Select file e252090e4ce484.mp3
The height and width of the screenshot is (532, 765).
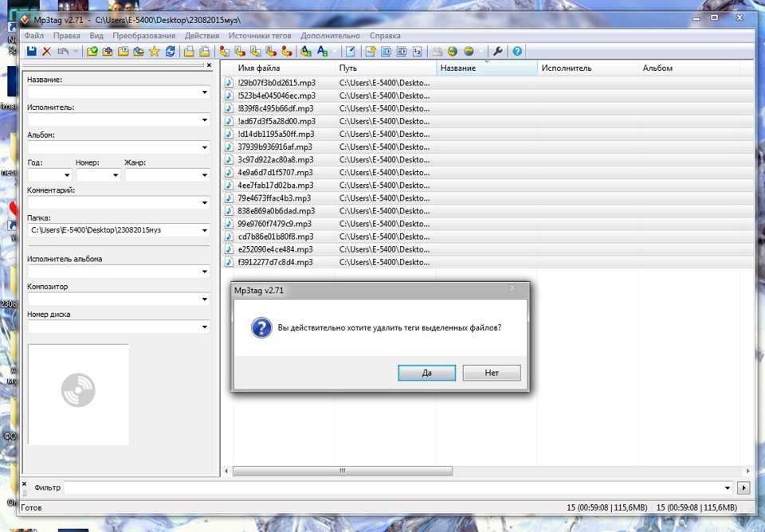coord(275,249)
